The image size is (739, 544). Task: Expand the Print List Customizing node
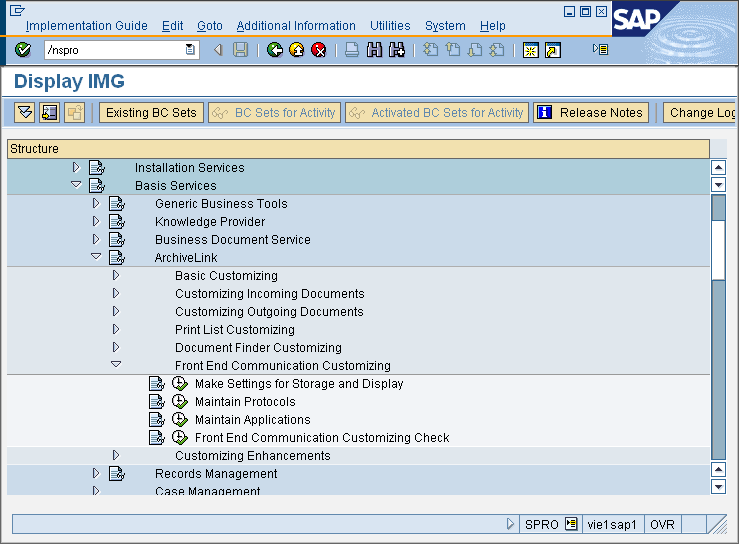(116, 330)
